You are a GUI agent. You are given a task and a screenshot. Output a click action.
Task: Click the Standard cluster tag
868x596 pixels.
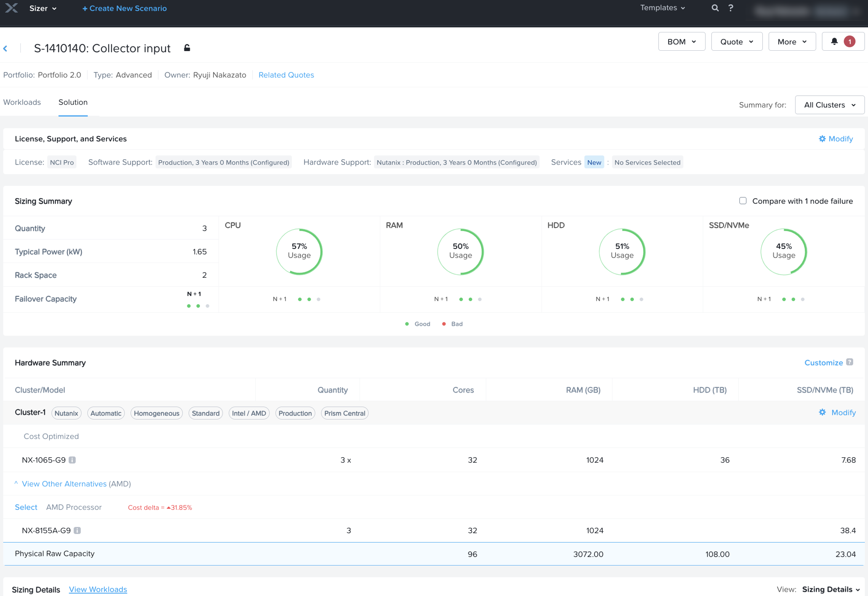(206, 413)
